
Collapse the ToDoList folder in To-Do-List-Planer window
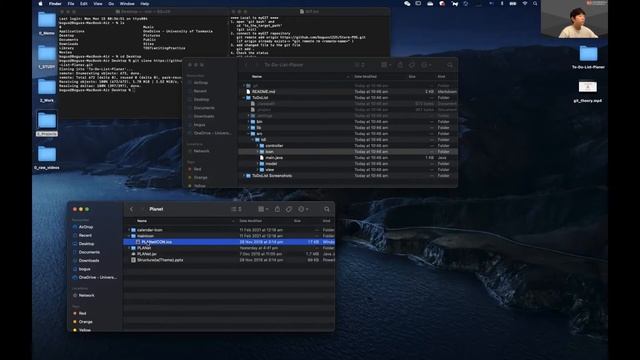click(x=244, y=98)
